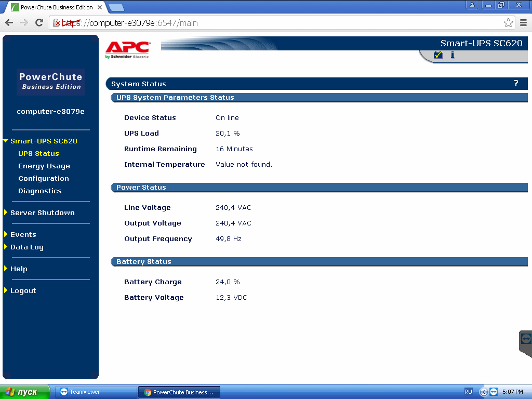The height and width of the screenshot is (399, 532).
Task: Click the "On line" device status value
Action: tap(227, 117)
